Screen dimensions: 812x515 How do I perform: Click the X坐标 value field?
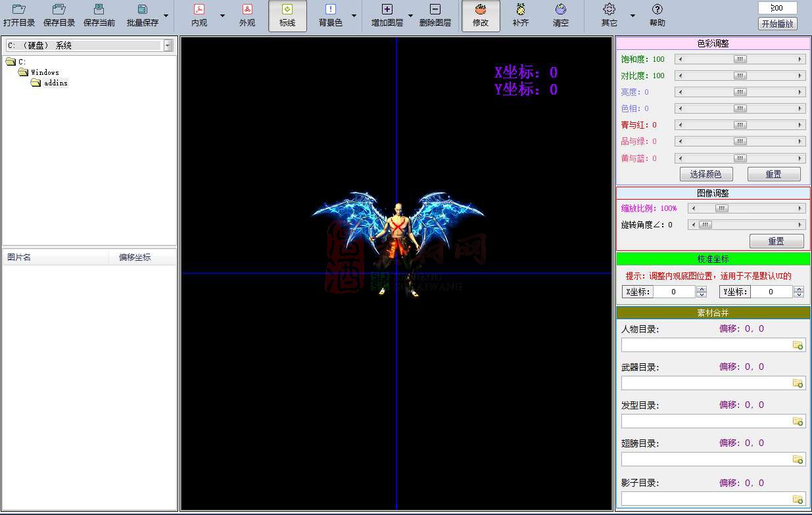click(674, 292)
